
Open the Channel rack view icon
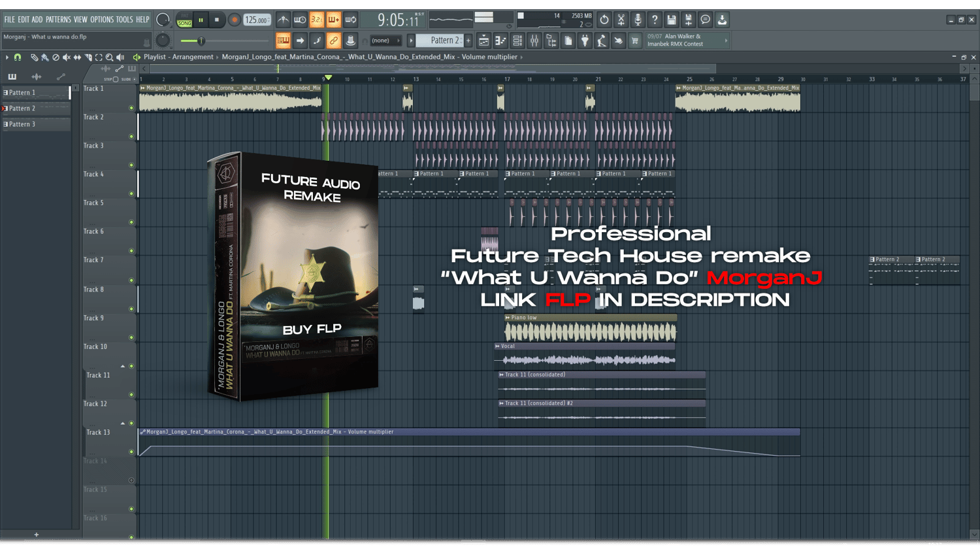(517, 41)
